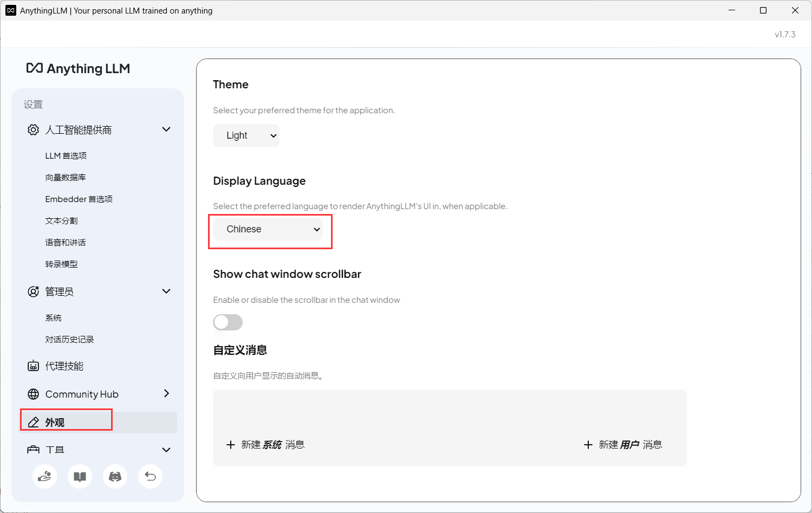Select 外观 appearance item
Viewport: 812px width, 513px height.
[x=98, y=422]
